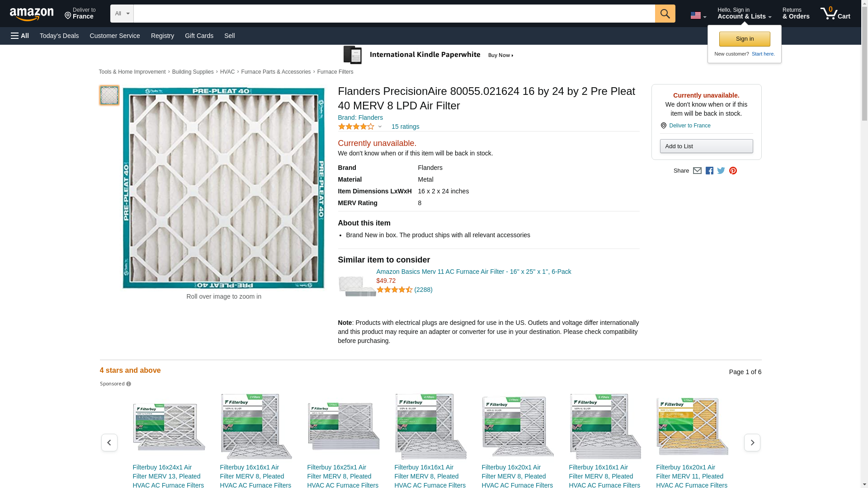The image size is (868, 488).
Task: Open Today's Deals in navigation
Action: tap(59, 36)
